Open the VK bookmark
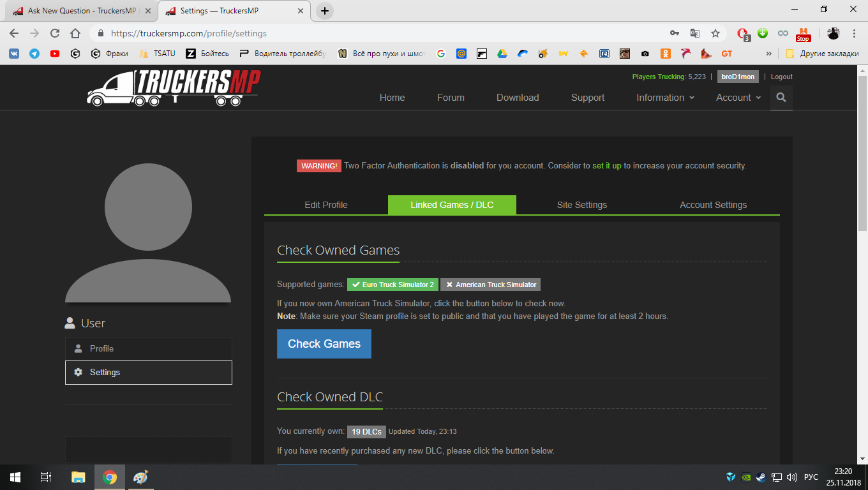This screenshot has height=490, width=868. (x=13, y=54)
